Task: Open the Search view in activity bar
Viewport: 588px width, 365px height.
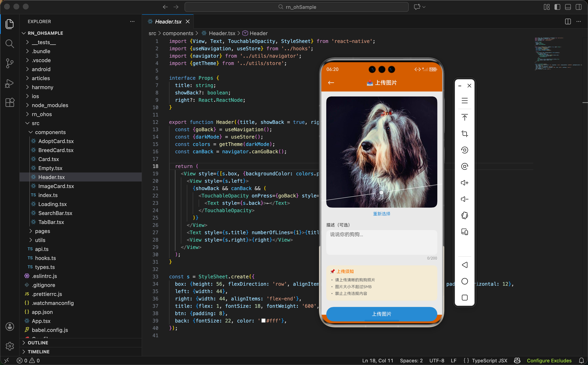Action: pos(10,44)
